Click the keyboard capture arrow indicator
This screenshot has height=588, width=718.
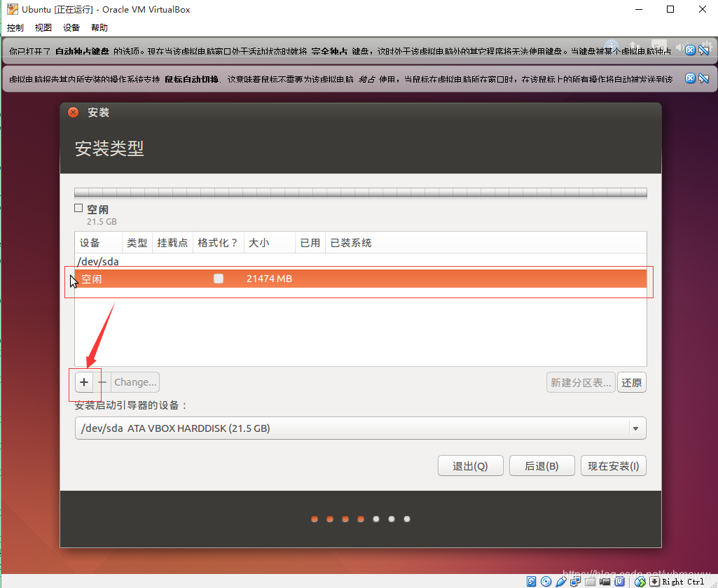coord(654,581)
